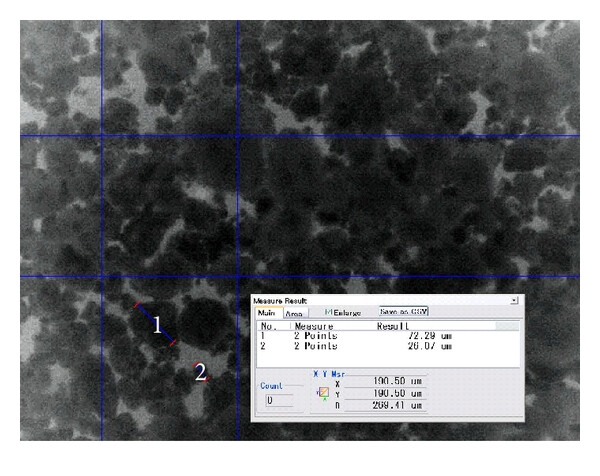The height and width of the screenshot is (476, 600).
Task: Click measurement label 1 on the image
Action: [157, 325]
